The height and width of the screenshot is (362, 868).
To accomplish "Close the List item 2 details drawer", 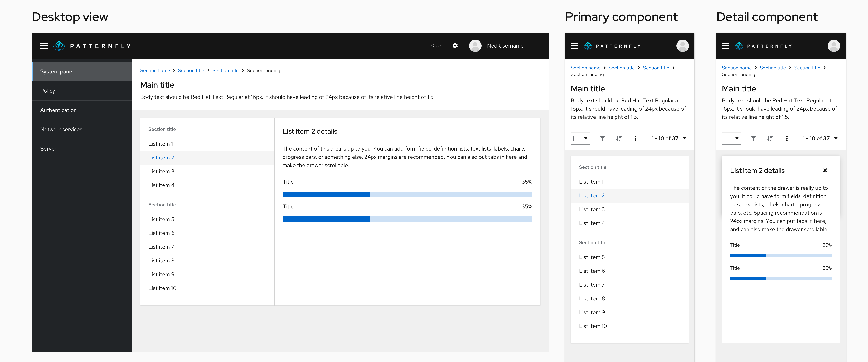I will 825,170.
